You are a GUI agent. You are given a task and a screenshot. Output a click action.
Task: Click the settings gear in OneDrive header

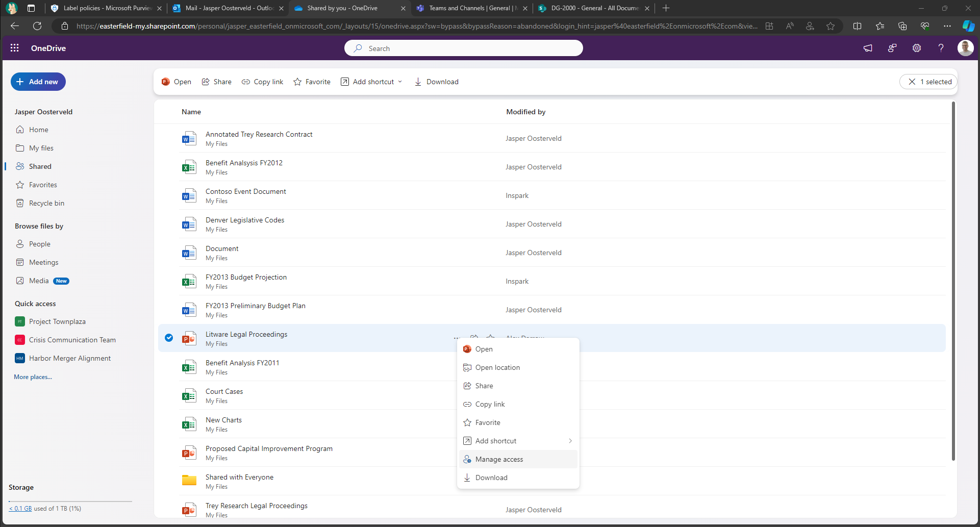point(917,48)
